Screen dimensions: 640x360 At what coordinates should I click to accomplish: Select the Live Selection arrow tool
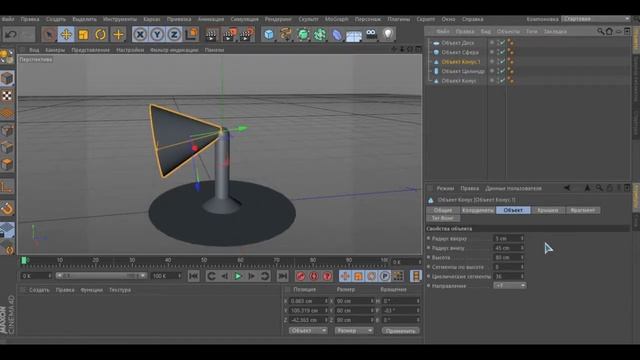point(49,35)
